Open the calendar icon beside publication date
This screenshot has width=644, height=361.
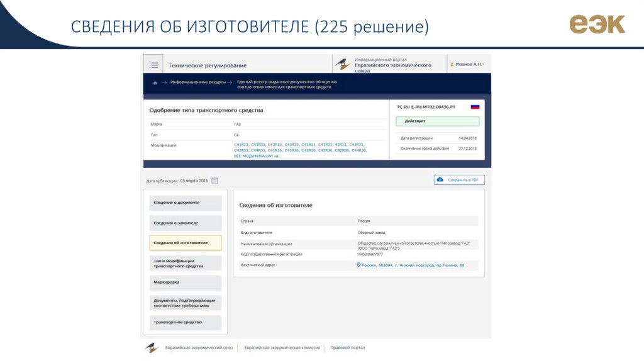coord(214,181)
